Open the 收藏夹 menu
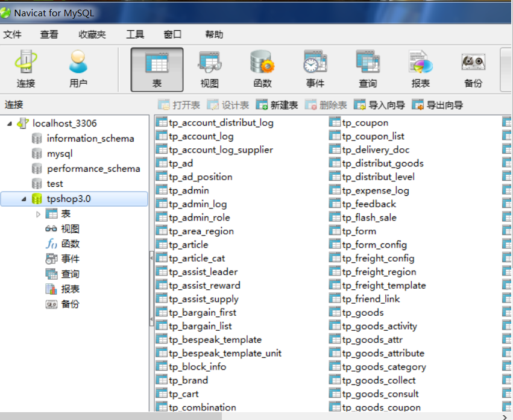513x420 pixels. pos(92,34)
